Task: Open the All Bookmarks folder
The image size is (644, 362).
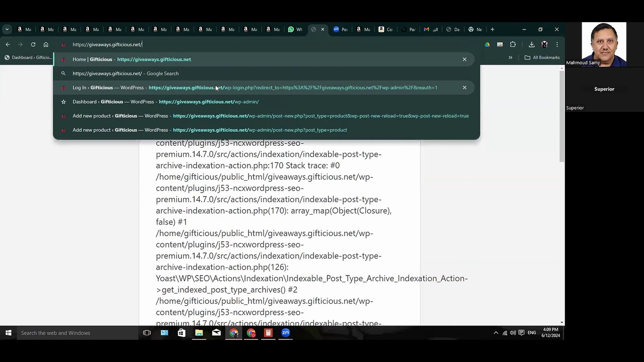Action: [542, 57]
